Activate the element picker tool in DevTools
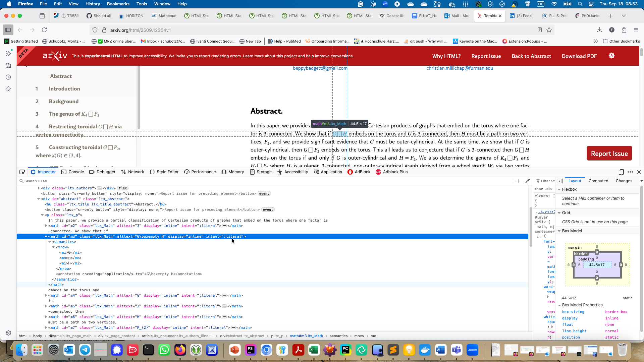Image resolution: width=644 pixels, height=362 pixels. [22, 172]
